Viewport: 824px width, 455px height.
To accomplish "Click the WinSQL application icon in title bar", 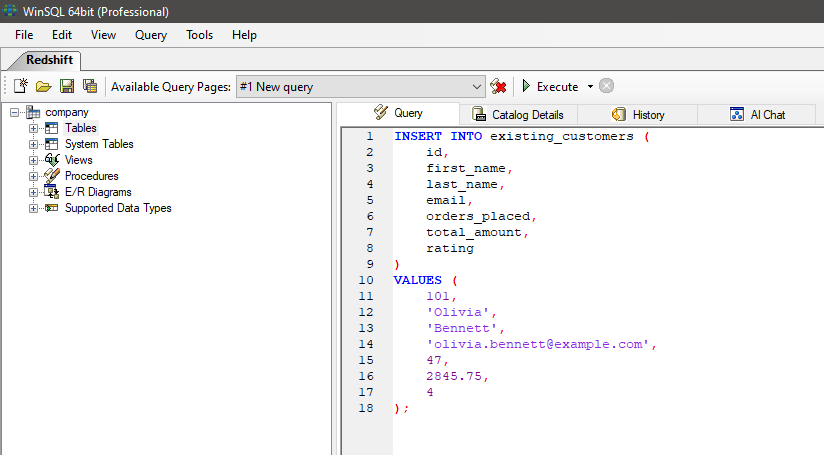I will [x=10, y=11].
